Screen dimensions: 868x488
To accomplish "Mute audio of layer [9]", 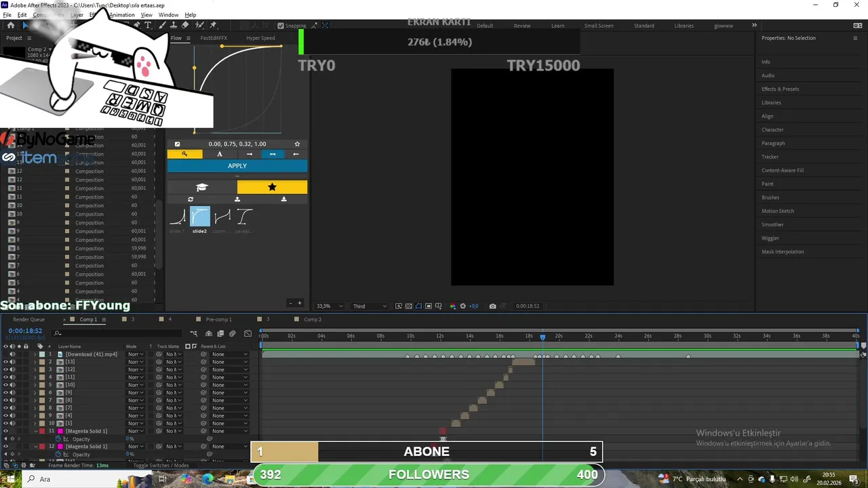I will point(12,392).
